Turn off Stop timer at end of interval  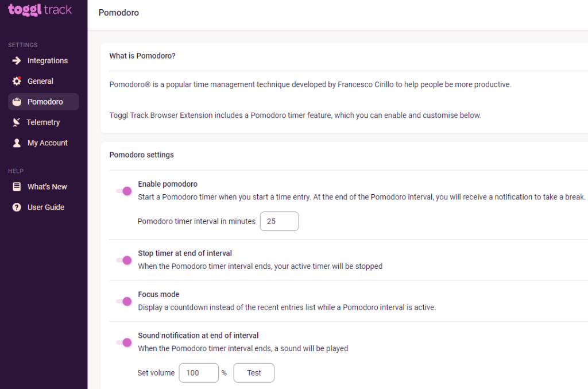pos(124,260)
